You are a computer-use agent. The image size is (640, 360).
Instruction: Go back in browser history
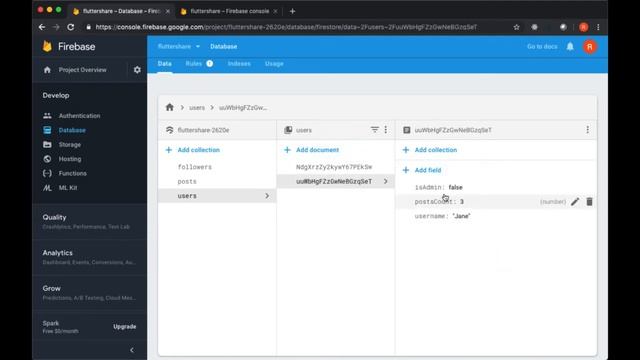(x=42, y=27)
